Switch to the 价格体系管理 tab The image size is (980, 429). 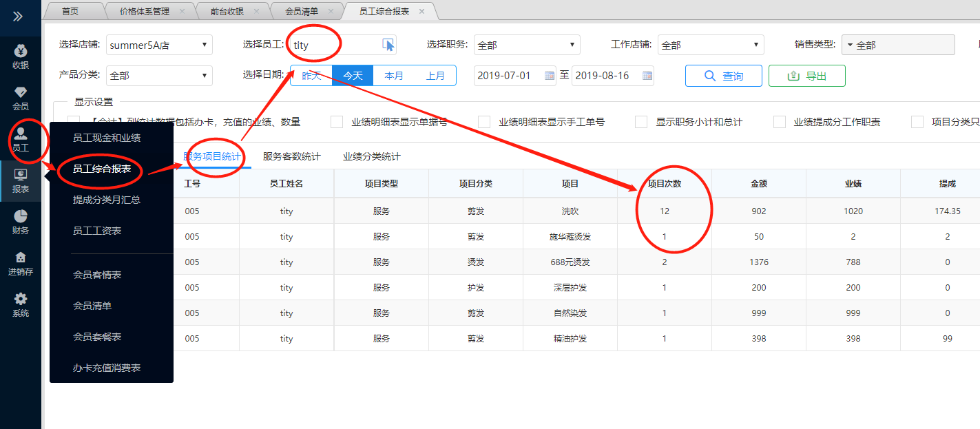point(144,12)
